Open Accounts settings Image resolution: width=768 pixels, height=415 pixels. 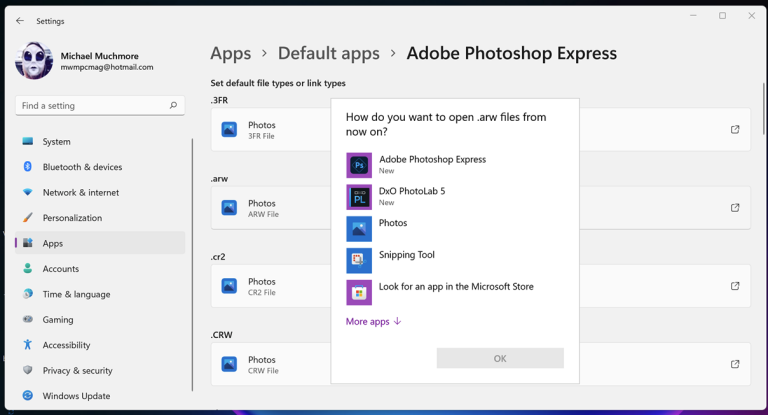pyautogui.click(x=100, y=269)
